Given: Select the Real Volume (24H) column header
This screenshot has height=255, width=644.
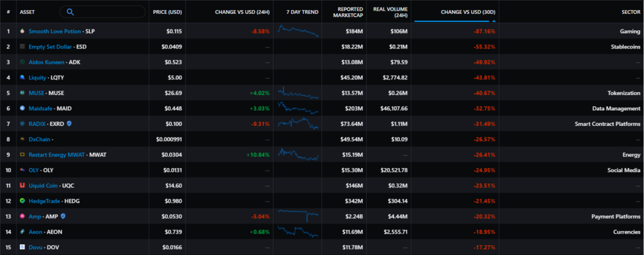Looking at the screenshot, I should pos(390,12).
